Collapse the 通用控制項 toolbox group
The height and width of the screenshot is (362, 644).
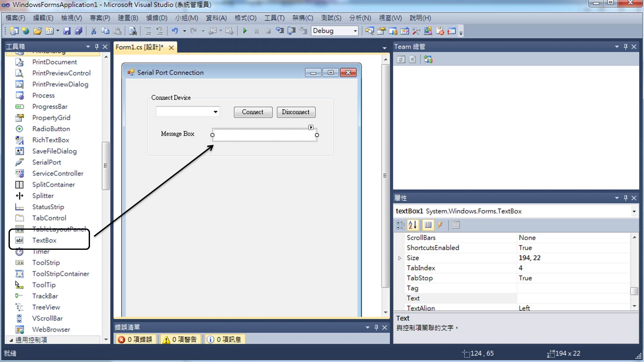click(x=11, y=340)
